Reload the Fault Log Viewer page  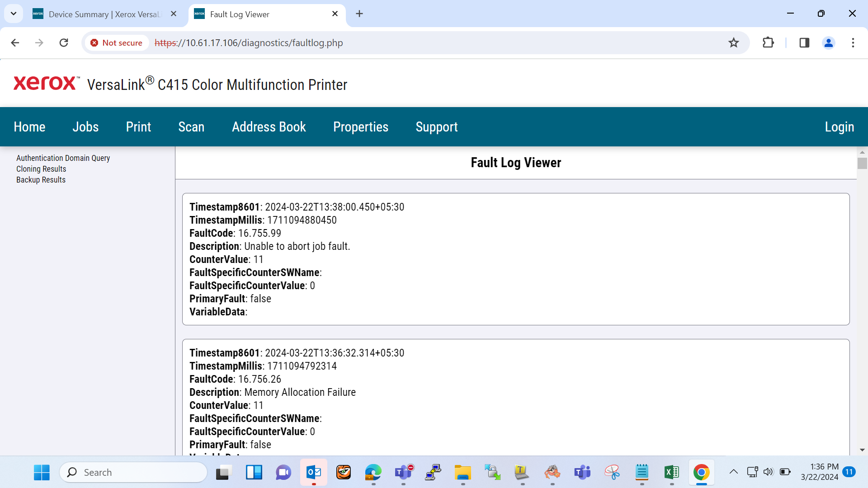[64, 42]
